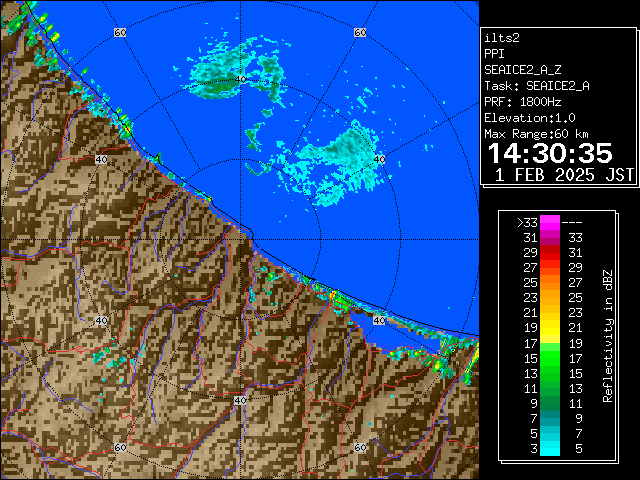Viewport: 640px width, 480px height.
Task: Pick the magenta >33 dBZ color band
Action: tap(550, 223)
